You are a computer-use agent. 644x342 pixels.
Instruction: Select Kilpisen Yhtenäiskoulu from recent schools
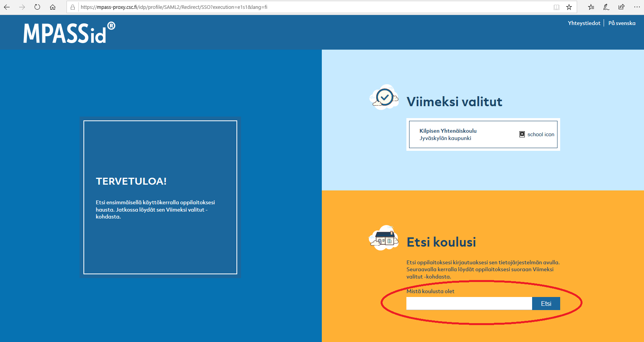(448, 134)
